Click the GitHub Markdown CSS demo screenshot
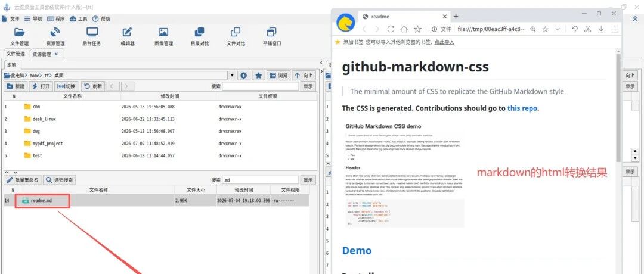 pyautogui.click(x=405, y=175)
